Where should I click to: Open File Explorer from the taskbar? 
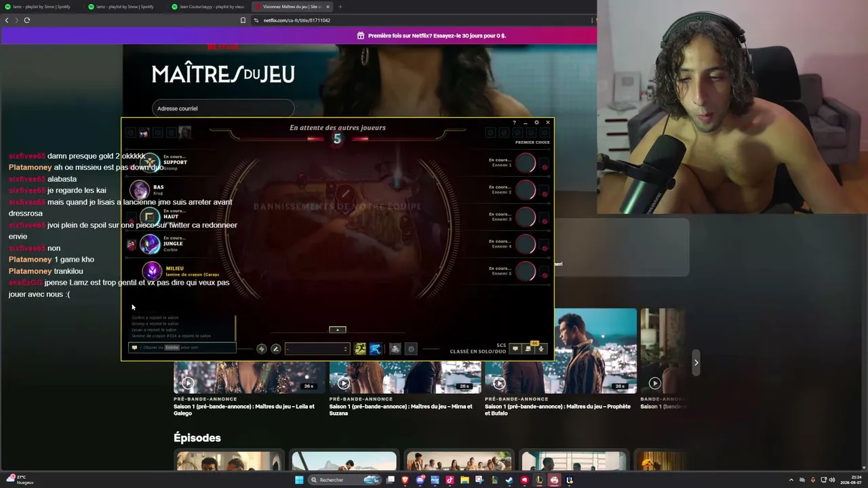click(x=465, y=480)
